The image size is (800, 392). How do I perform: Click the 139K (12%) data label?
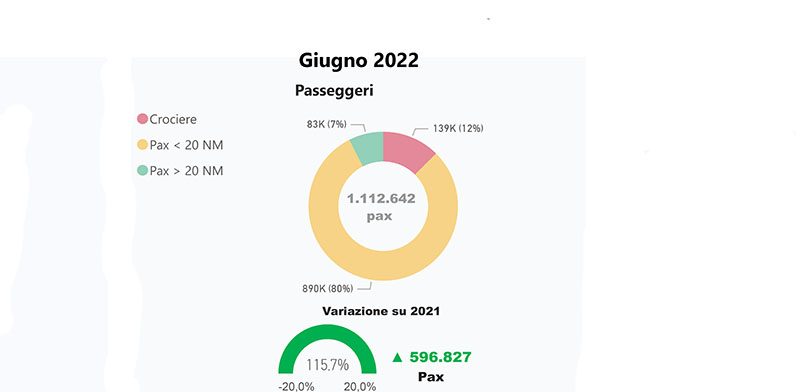tap(458, 129)
